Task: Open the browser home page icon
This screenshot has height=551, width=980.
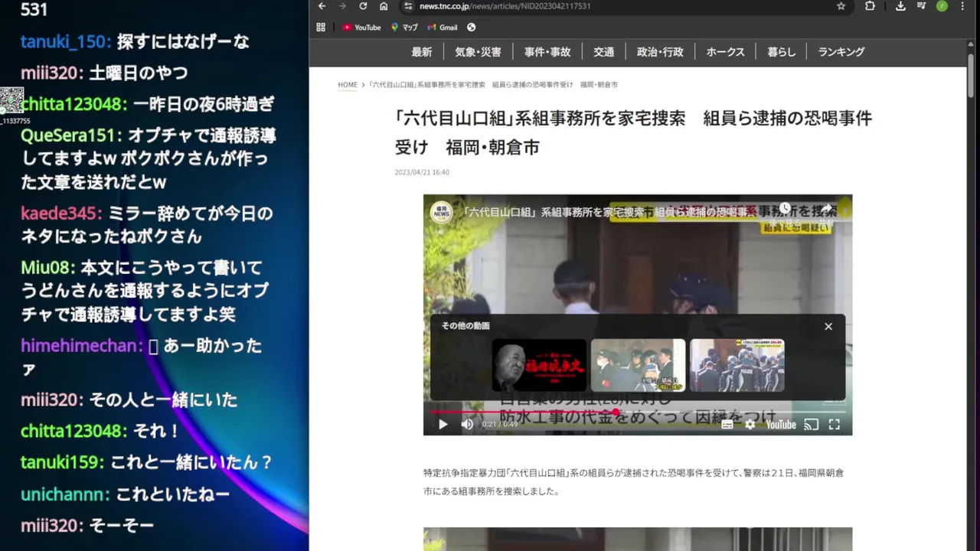Action: 384,6
